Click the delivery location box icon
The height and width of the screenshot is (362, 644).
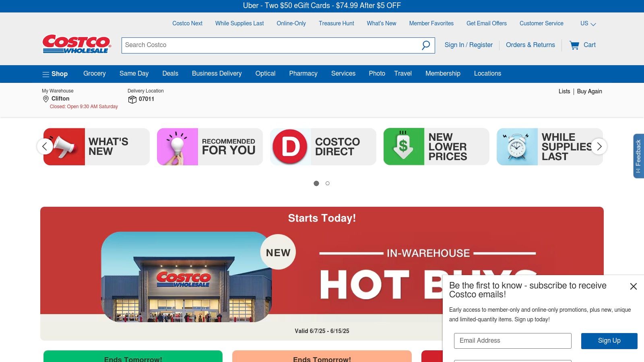(x=132, y=99)
